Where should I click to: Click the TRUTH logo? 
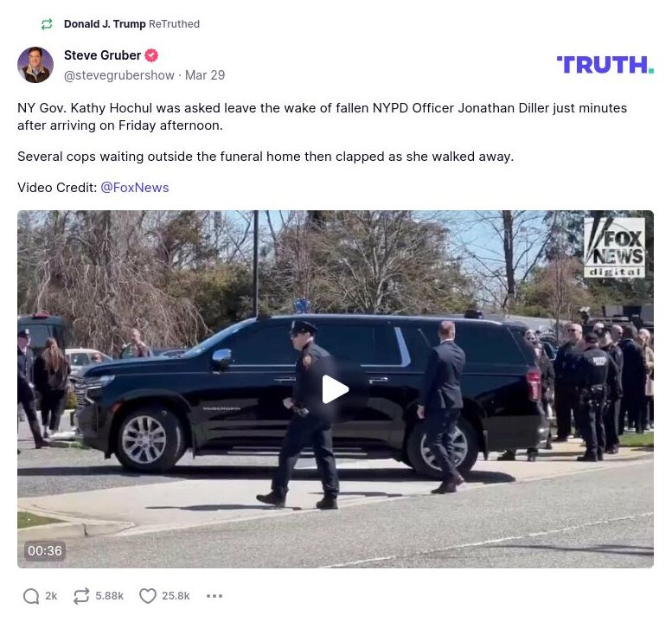[x=605, y=65]
